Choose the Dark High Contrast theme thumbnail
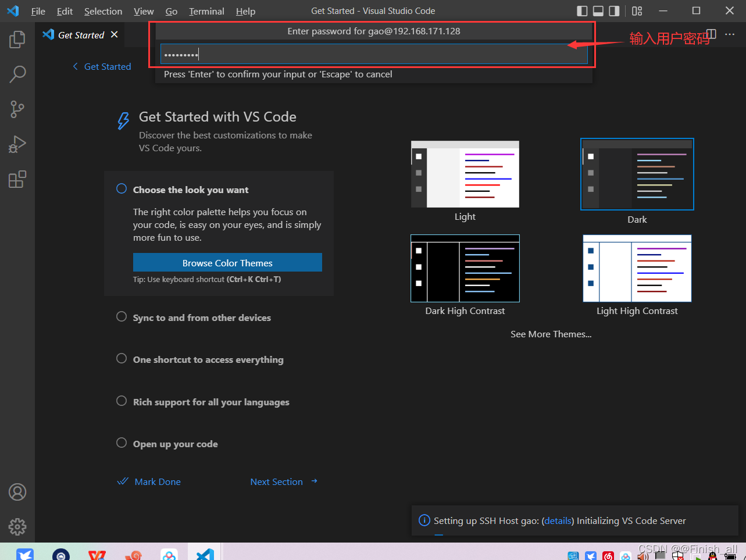Image resolution: width=746 pixels, height=560 pixels. pyautogui.click(x=465, y=268)
